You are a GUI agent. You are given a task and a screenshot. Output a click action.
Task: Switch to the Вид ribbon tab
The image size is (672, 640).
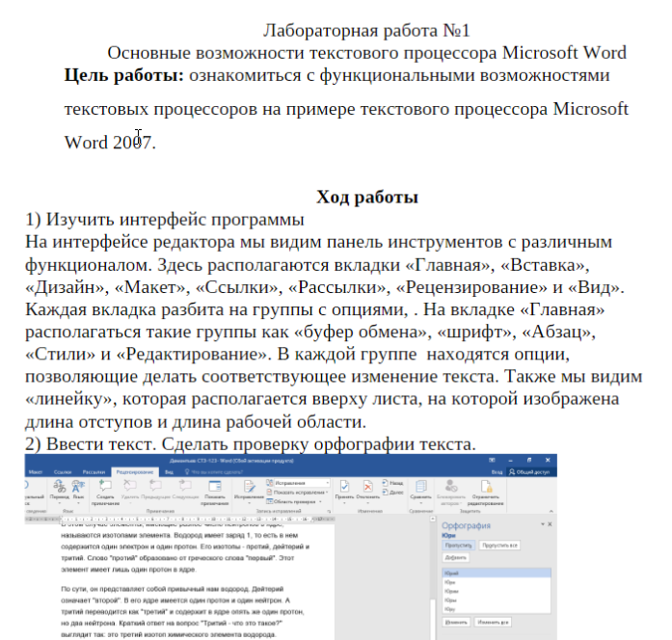tap(169, 471)
